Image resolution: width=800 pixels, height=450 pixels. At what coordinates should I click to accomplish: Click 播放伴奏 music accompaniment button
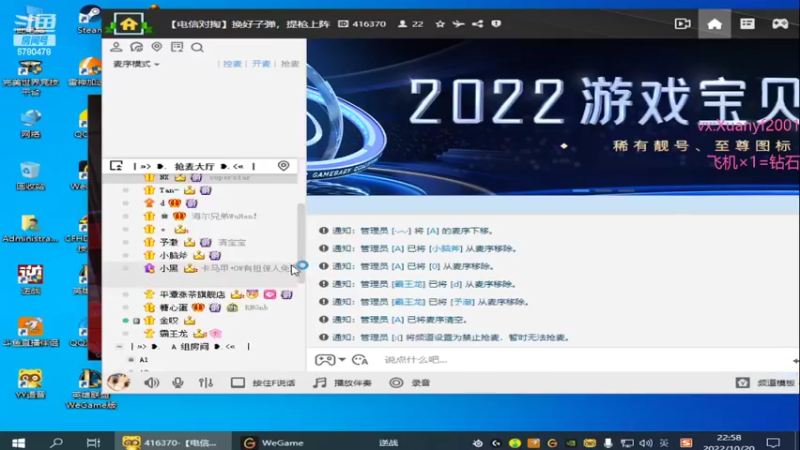(x=342, y=383)
